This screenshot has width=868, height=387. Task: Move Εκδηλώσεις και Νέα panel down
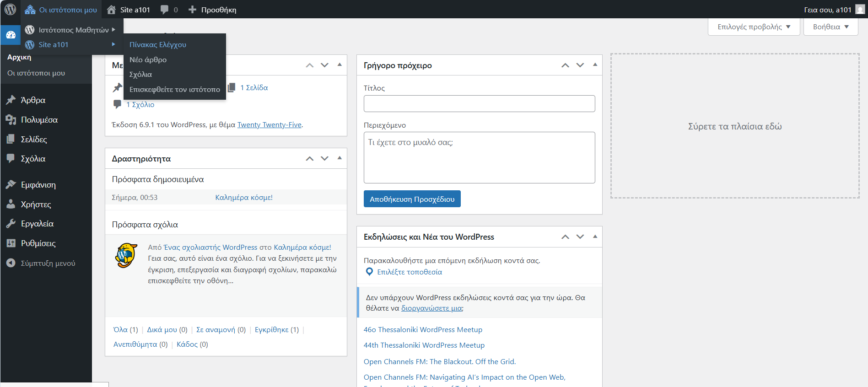[580, 237]
